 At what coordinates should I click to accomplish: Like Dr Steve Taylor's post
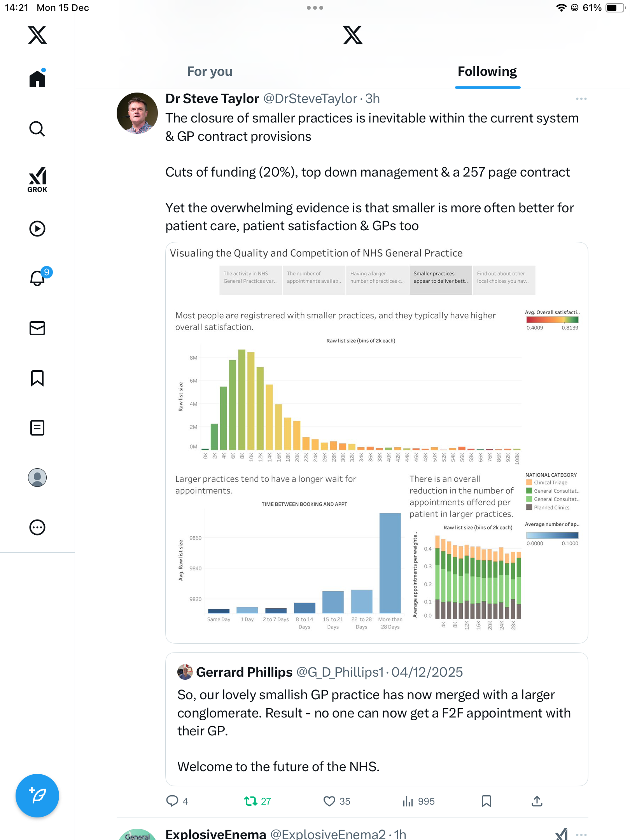[329, 801]
